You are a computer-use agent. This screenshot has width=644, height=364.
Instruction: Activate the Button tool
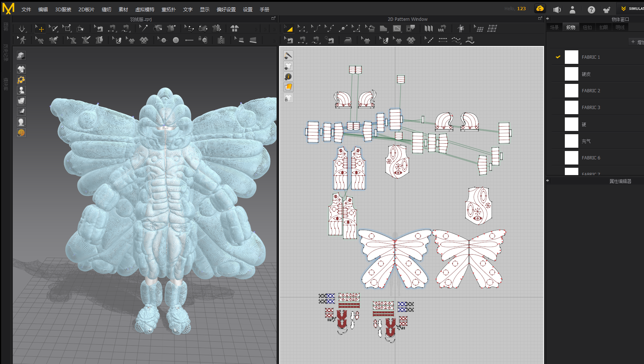[176, 40]
